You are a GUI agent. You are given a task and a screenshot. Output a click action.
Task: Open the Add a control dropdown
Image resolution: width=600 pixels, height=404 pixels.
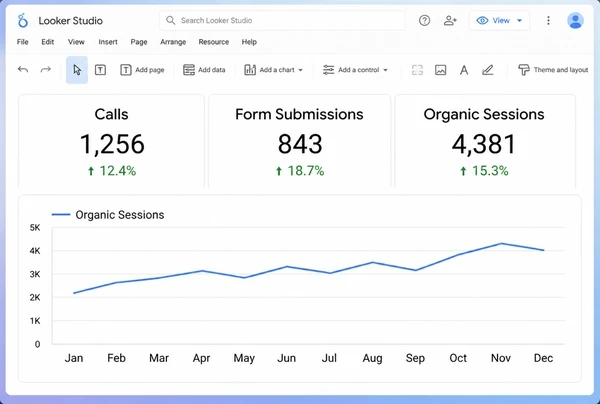pyautogui.click(x=355, y=70)
